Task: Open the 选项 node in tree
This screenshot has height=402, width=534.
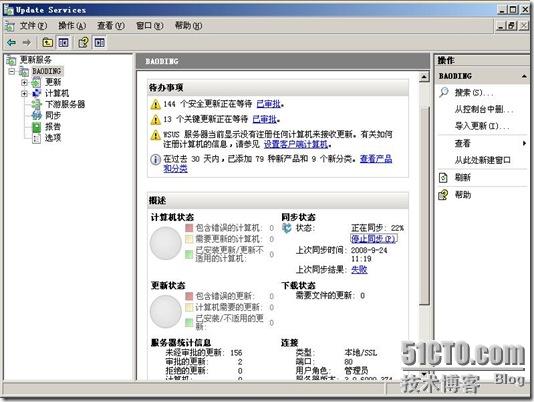Action: tap(53, 138)
